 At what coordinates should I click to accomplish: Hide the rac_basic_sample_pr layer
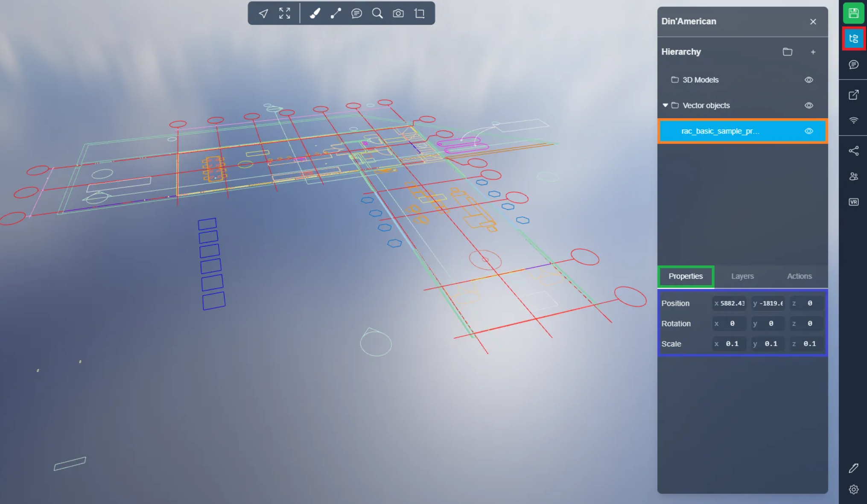pos(809,131)
